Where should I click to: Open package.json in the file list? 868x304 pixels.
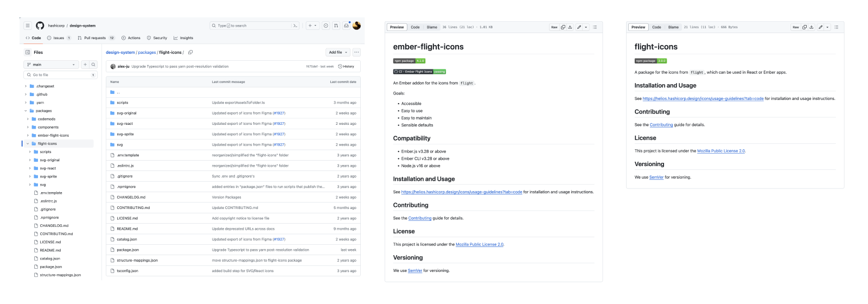click(x=128, y=250)
